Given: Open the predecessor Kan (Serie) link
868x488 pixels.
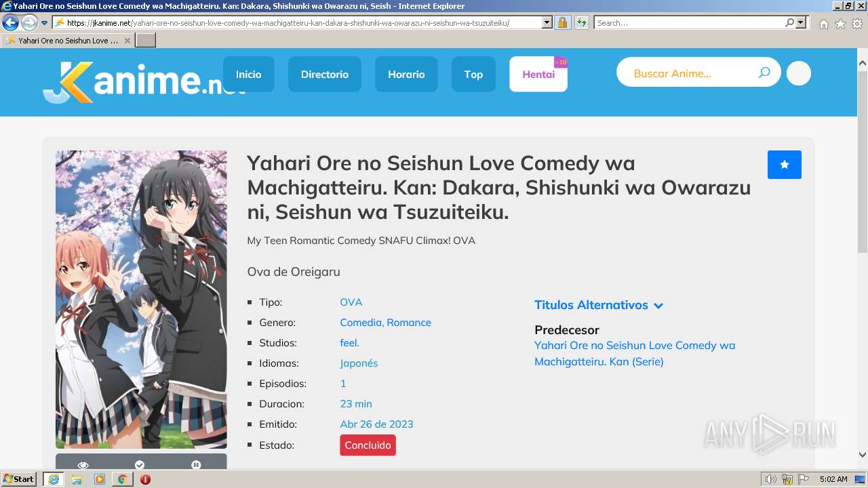Looking at the screenshot, I should (635, 354).
